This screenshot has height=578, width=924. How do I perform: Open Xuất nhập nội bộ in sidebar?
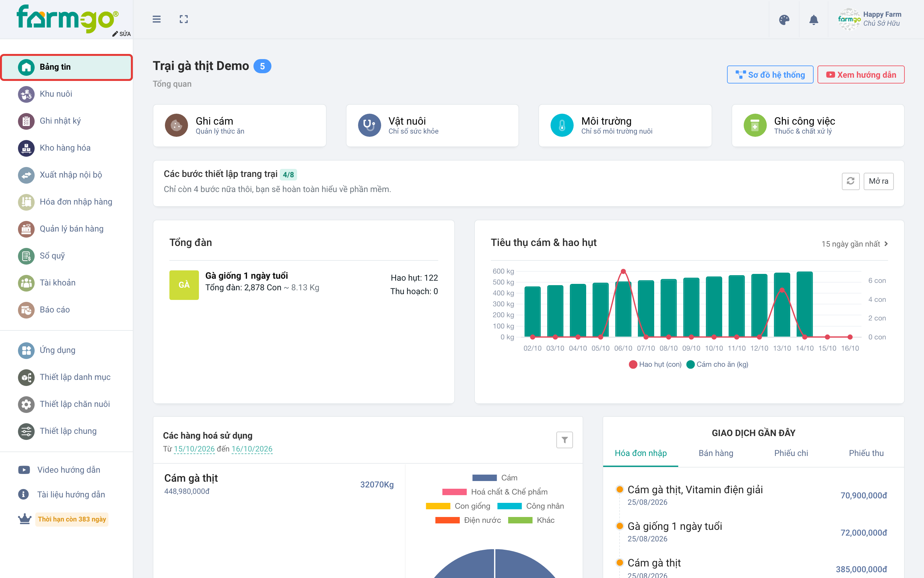pos(66,175)
